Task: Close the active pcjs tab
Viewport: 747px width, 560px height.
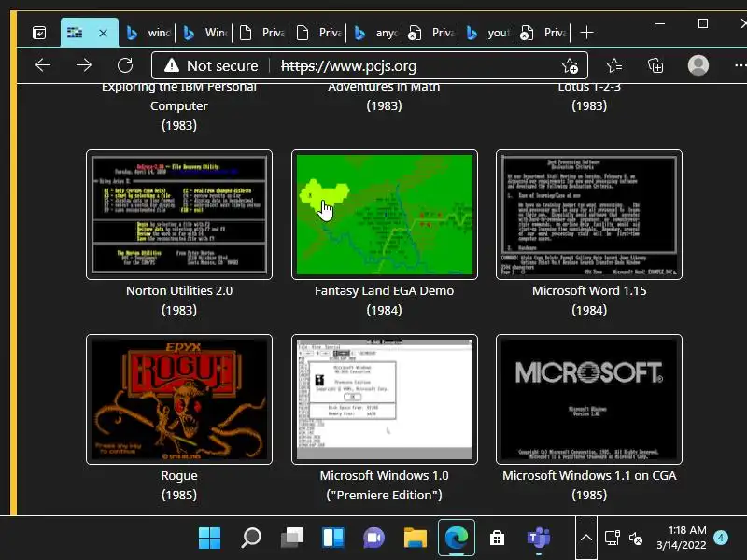Action: pyautogui.click(x=103, y=33)
